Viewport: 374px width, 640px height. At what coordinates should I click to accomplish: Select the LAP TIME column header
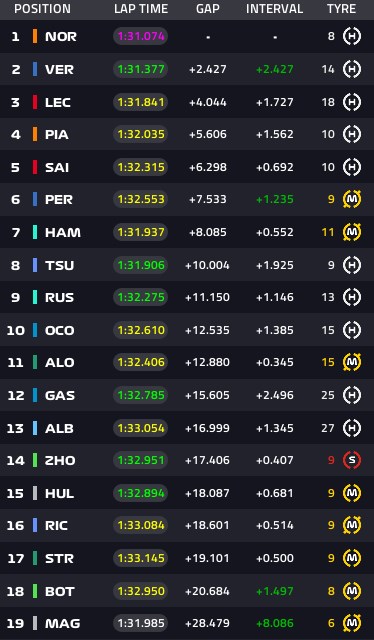point(141,9)
